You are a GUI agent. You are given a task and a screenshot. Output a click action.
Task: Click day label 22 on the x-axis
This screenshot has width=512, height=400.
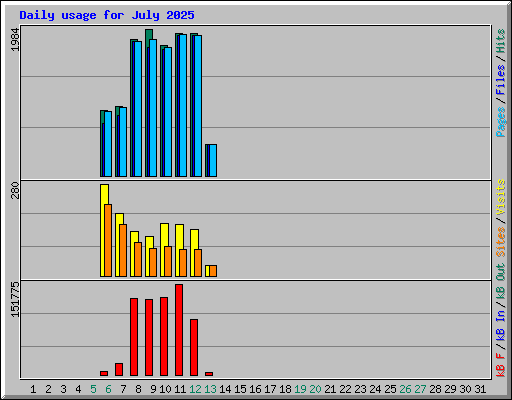[345, 389]
